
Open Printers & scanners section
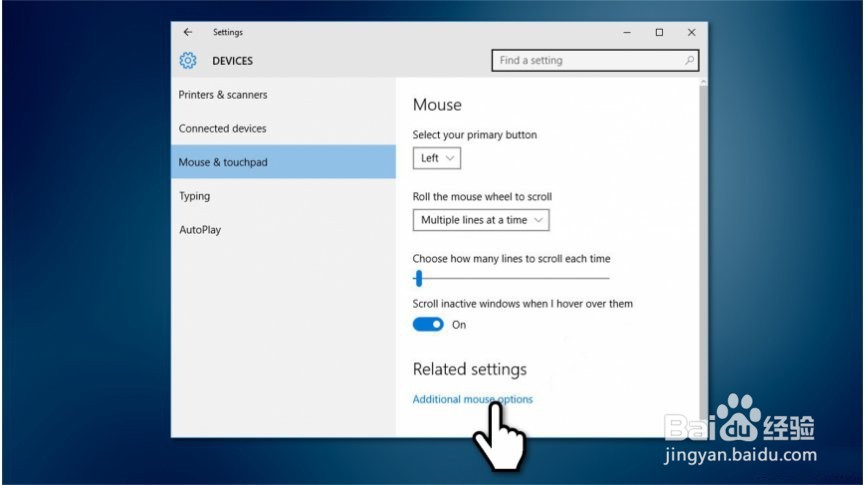pyautogui.click(x=283, y=94)
